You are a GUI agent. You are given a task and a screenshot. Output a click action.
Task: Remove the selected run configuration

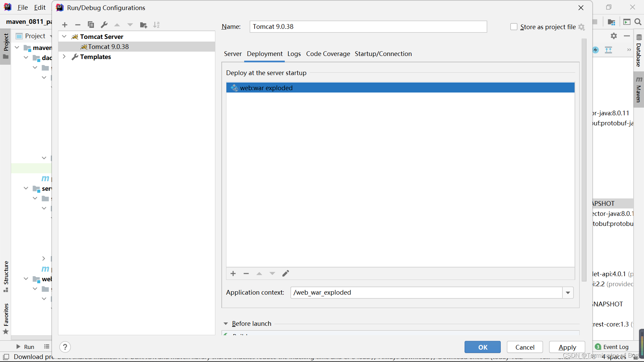coord(78,25)
